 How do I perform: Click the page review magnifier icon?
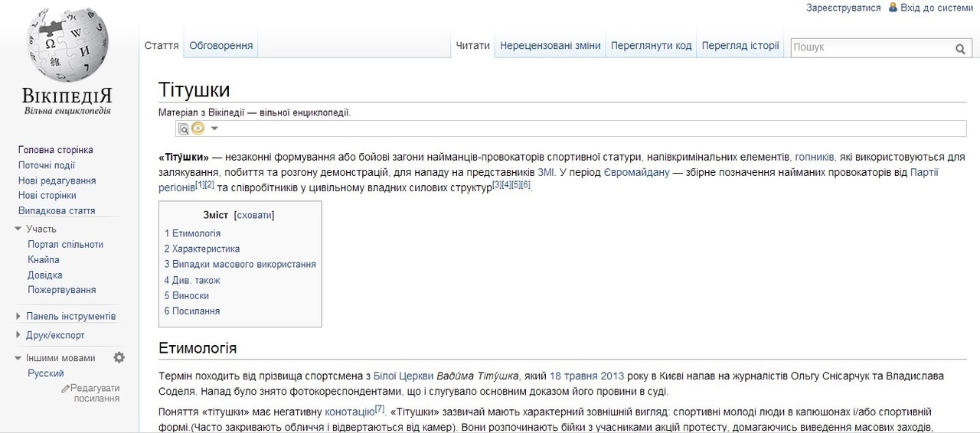[x=184, y=129]
